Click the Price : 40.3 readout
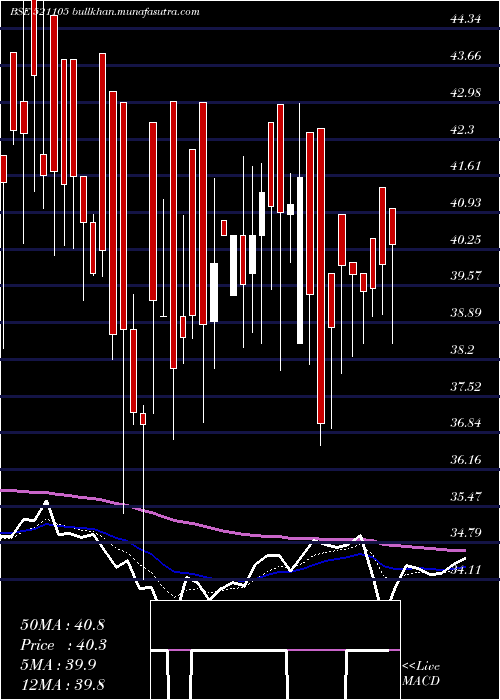The height and width of the screenshot is (700, 500). click(62, 645)
